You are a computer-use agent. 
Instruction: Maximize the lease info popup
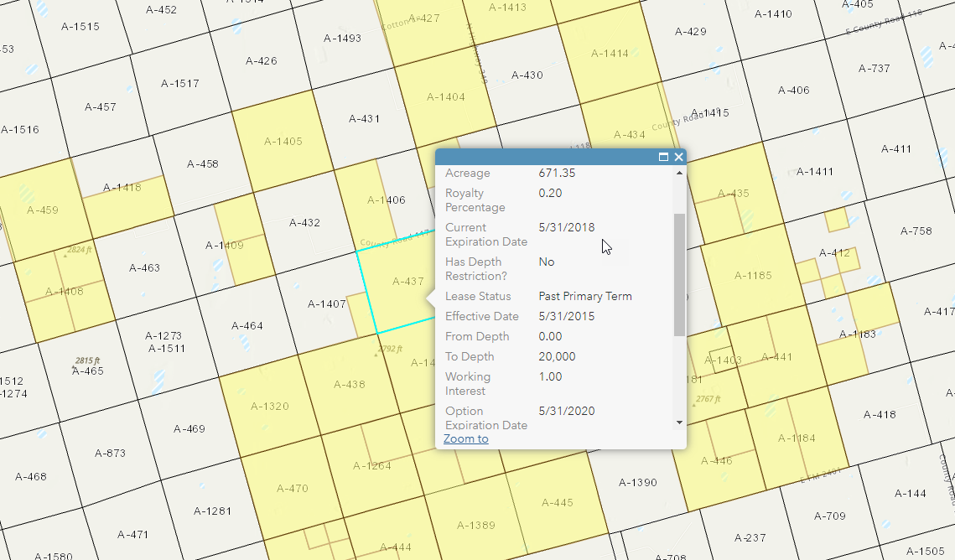click(663, 157)
